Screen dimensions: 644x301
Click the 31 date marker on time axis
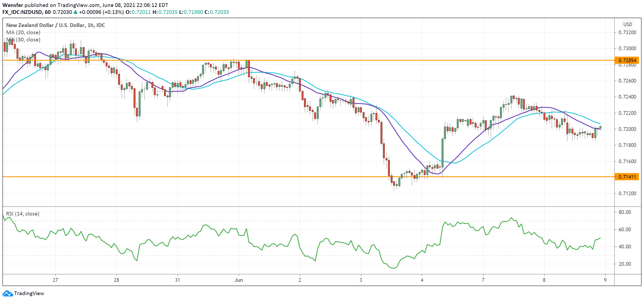pos(177,280)
